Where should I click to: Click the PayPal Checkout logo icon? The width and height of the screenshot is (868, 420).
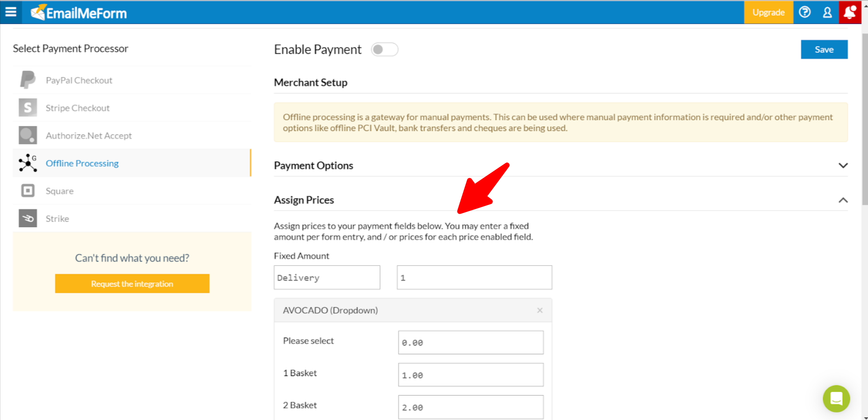[28, 80]
